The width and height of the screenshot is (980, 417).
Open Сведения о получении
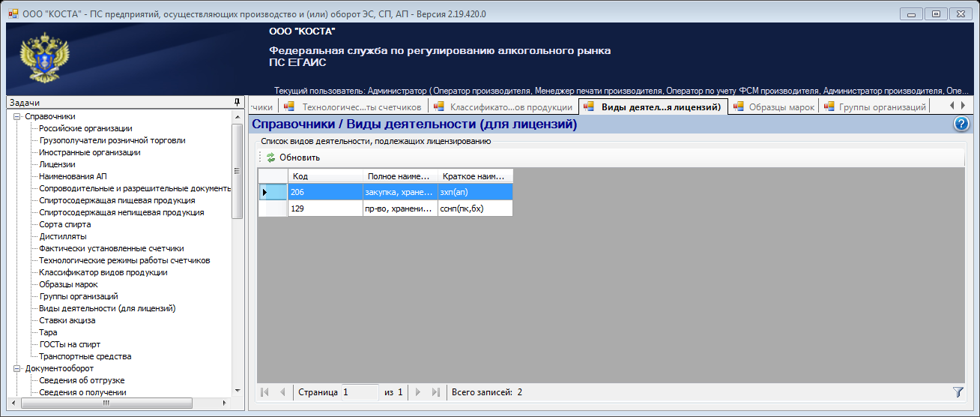(x=82, y=392)
